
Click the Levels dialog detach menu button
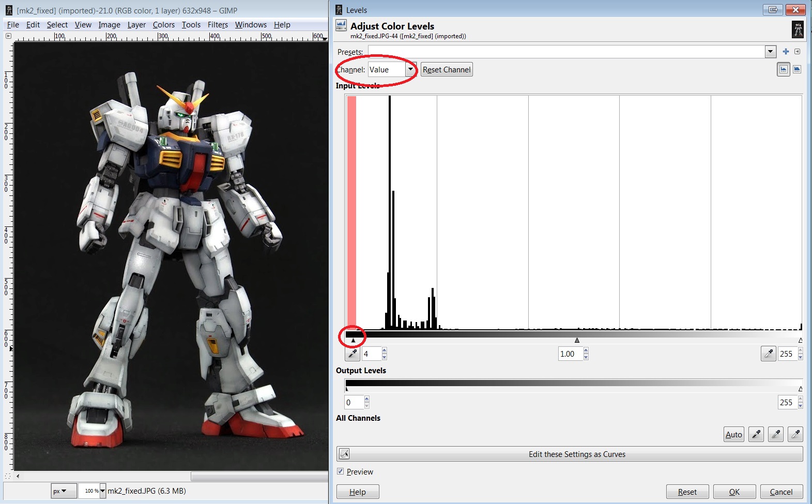pos(773,9)
